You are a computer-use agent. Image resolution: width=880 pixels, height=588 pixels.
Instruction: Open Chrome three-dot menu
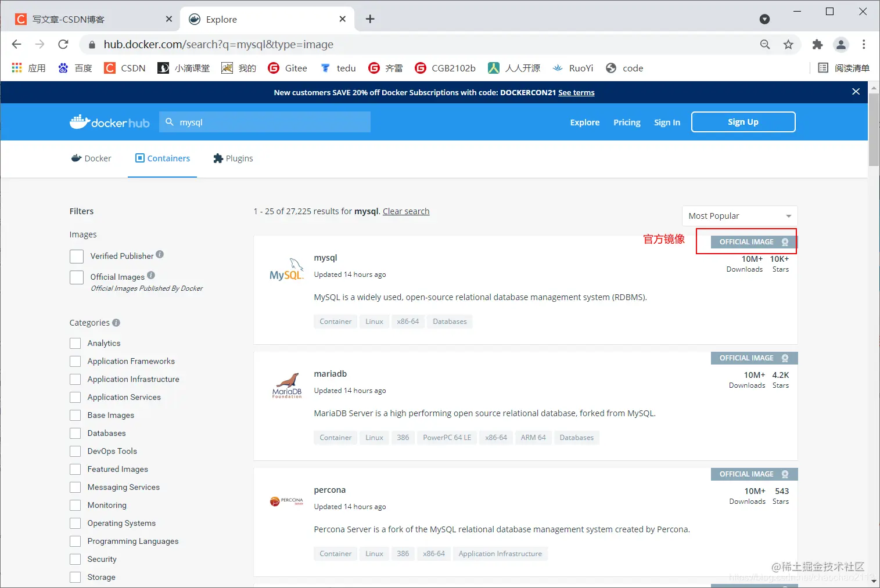864,45
